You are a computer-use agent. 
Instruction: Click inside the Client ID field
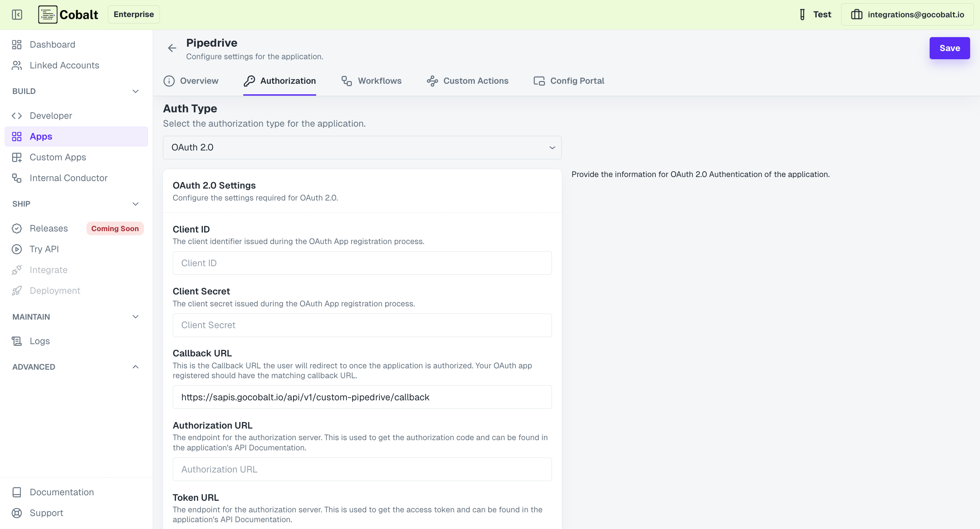coord(361,262)
